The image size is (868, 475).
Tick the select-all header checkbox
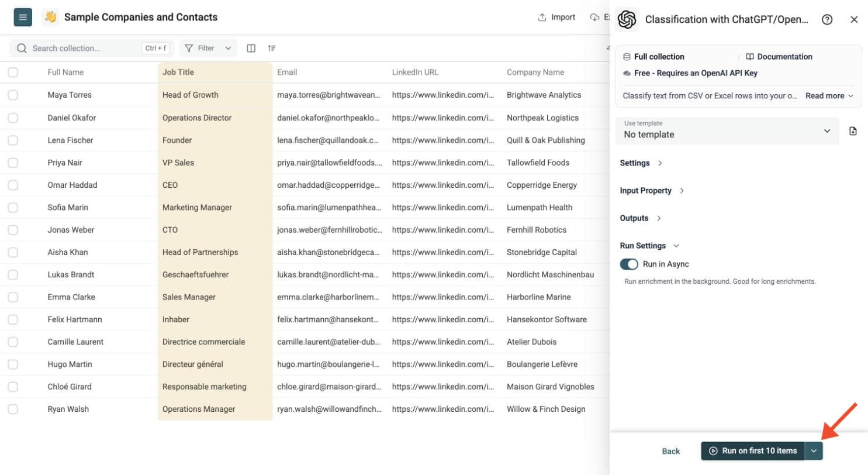[13, 73]
